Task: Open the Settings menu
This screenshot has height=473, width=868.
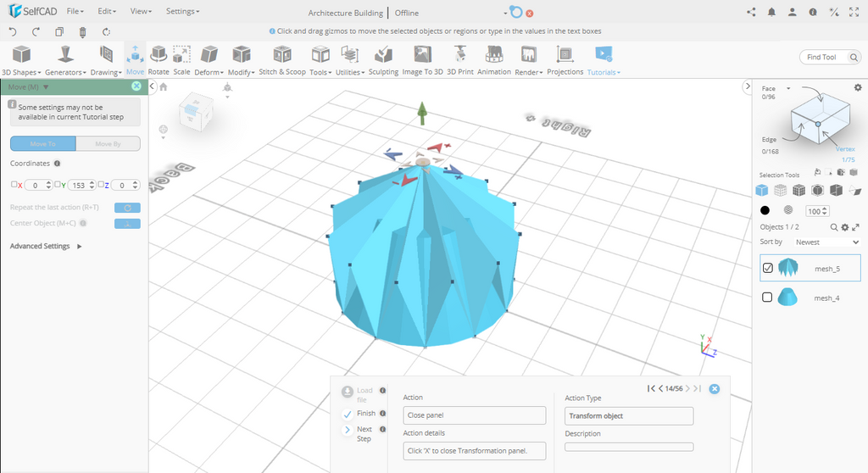Action: click(x=182, y=12)
